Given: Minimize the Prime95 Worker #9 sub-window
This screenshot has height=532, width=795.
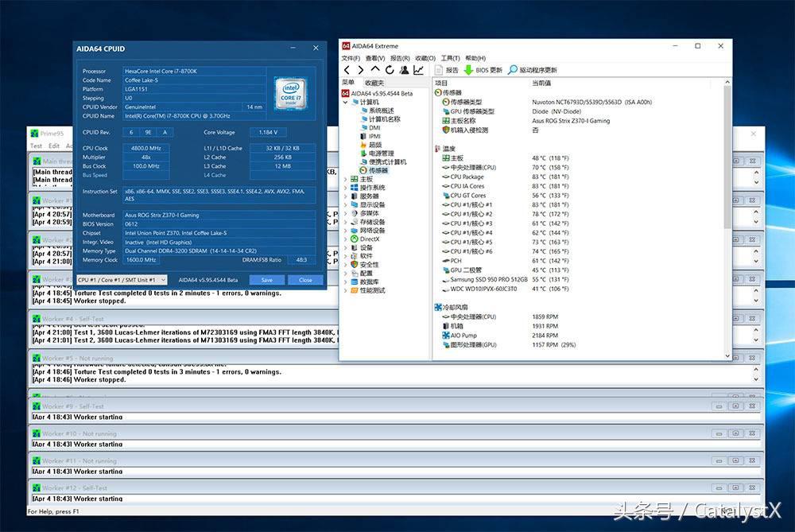Looking at the screenshot, I should tap(719, 406).
